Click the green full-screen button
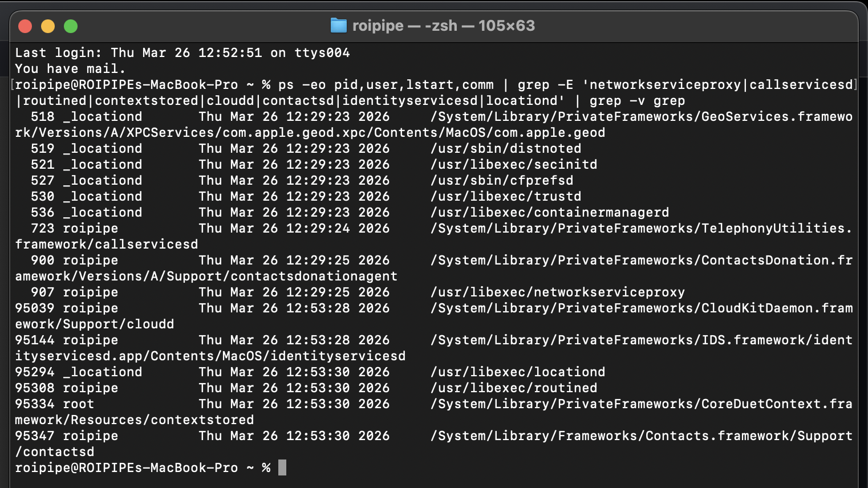This screenshot has width=868, height=488. click(x=71, y=26)
